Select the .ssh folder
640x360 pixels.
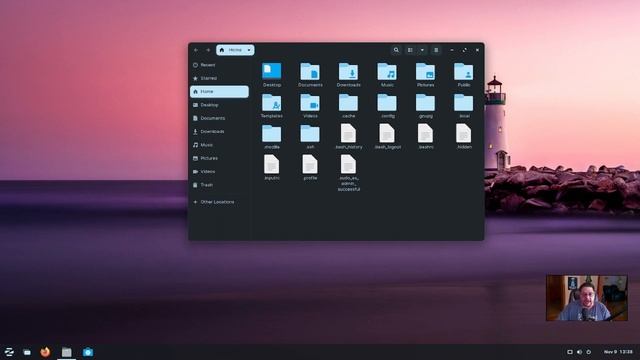click(310, 133)
